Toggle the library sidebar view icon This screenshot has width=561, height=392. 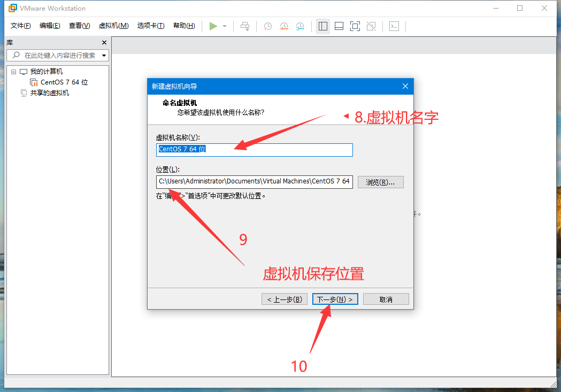322,26
